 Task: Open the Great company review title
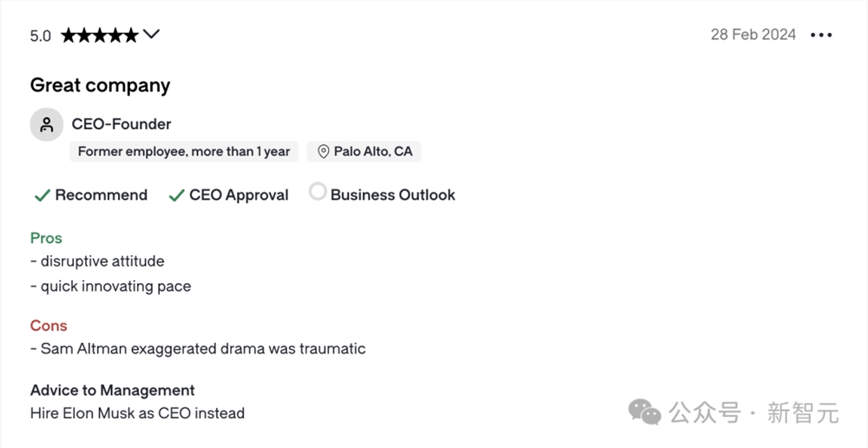click(x=100, y=85)
